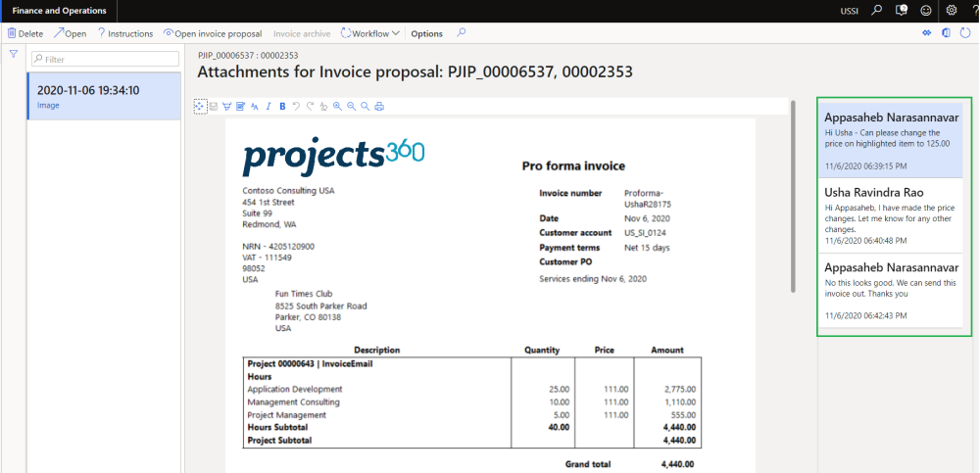This screenshot has height=473, width=980.
Task: Select the highlighter tool icon
Action: click(227, 107)
